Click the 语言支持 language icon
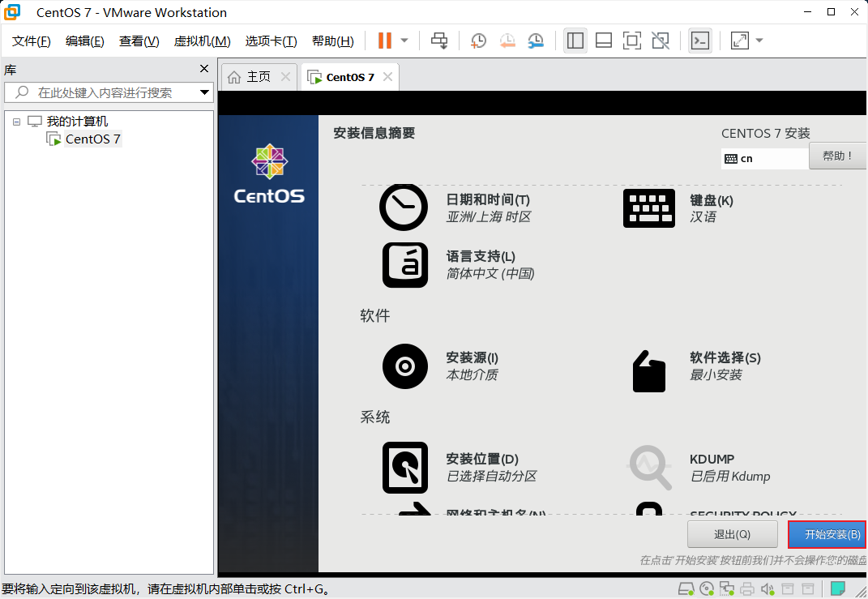 tap(404, 264)
